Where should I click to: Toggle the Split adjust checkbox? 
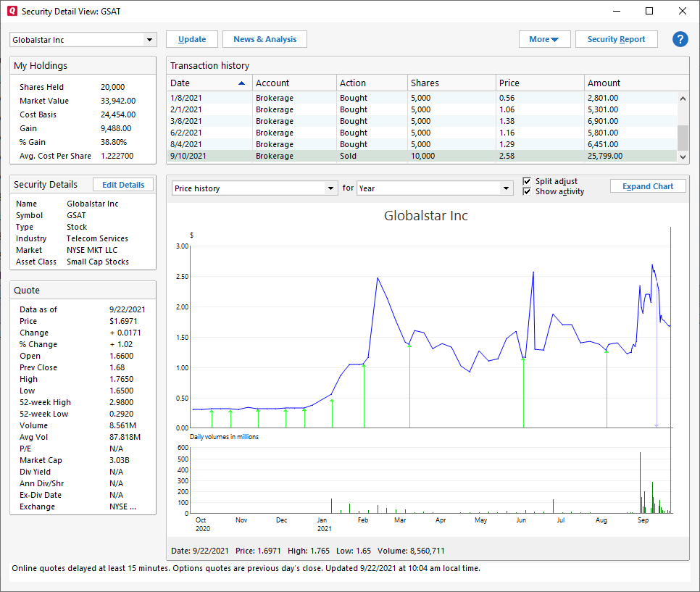click(x=528, y=181)
